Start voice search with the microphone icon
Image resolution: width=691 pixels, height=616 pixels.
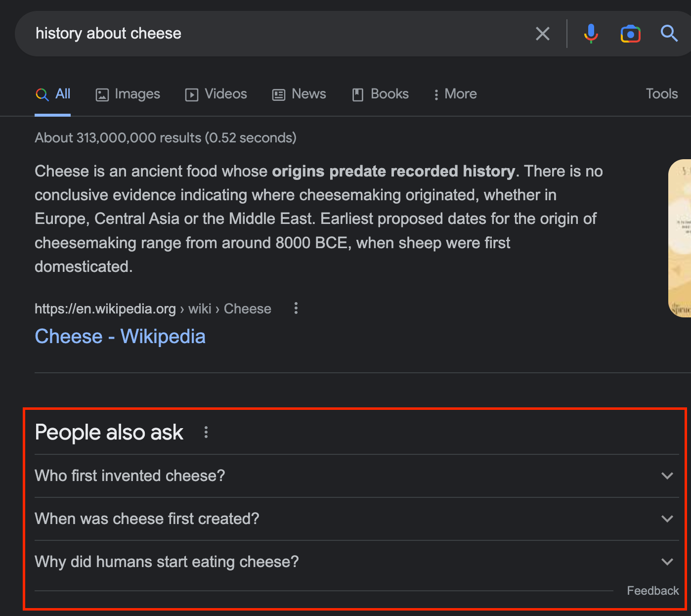pos(591,34)
